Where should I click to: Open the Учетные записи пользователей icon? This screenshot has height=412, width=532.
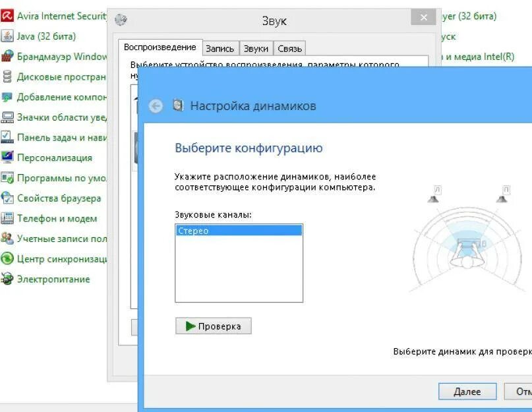[x=7, y=239]
